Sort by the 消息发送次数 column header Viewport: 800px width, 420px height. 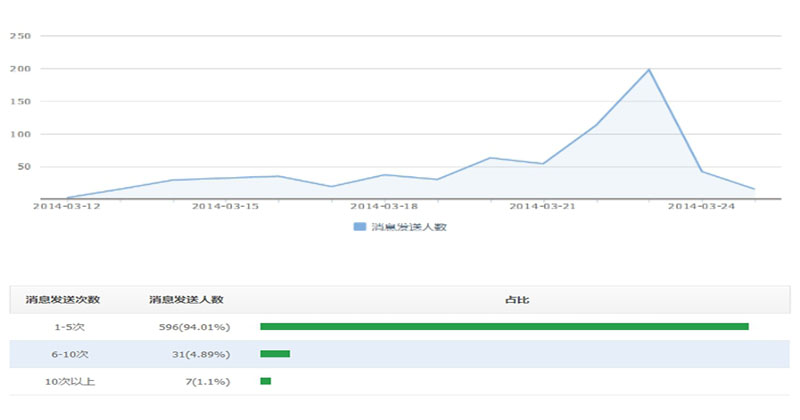[63, 300]
